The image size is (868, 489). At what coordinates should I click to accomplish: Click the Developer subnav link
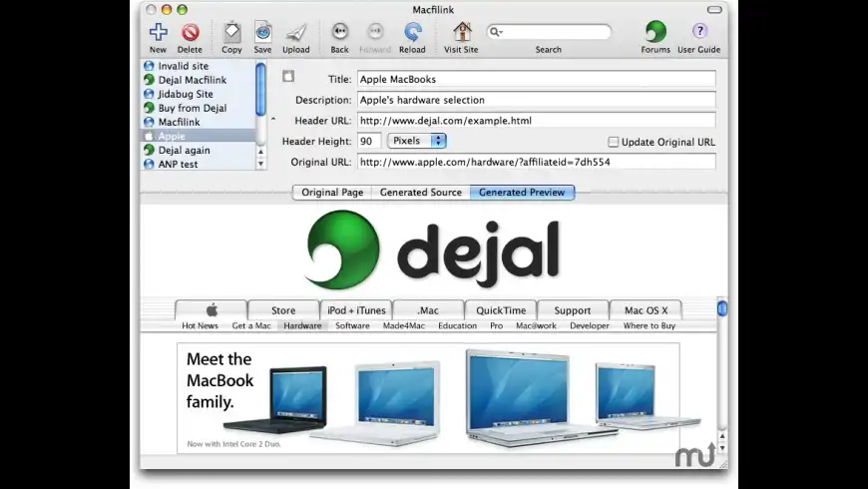589,325
